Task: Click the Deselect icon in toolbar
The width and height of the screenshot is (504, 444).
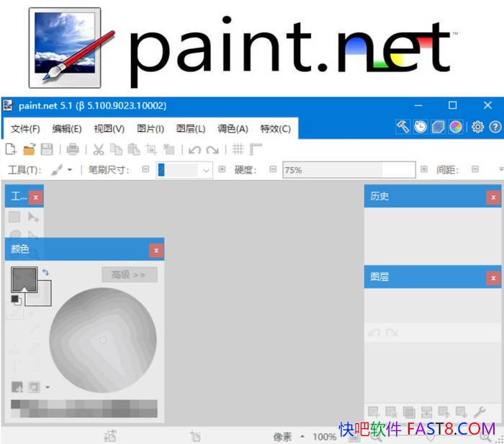Action: pyautogui.click(x=168, y=149)
